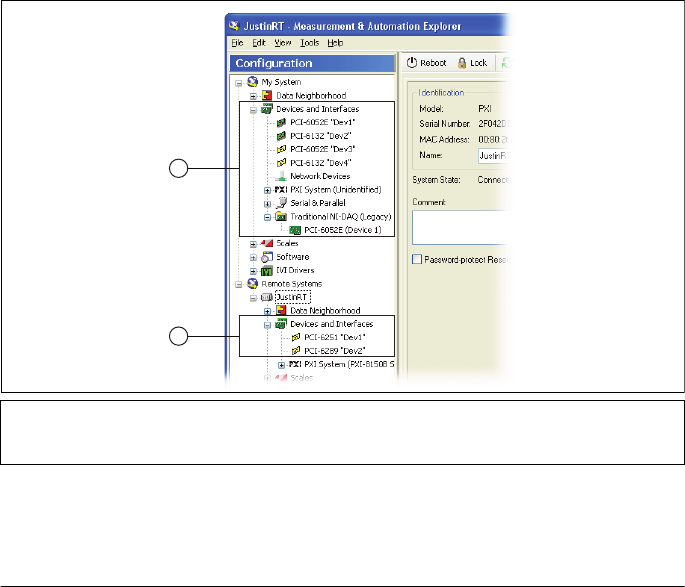
Task: Collapse the JustinRT node
Action: point(253,298)
